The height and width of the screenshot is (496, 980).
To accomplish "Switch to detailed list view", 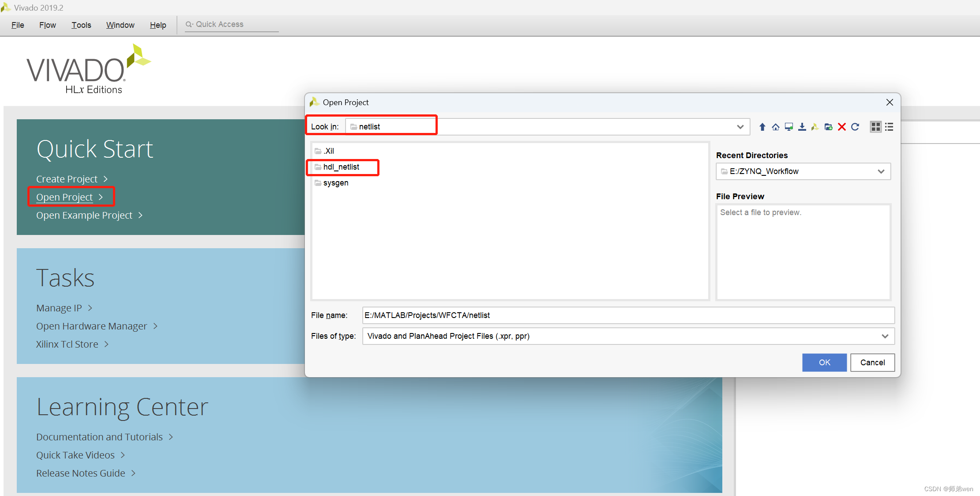I will click(x=889, y=127).
